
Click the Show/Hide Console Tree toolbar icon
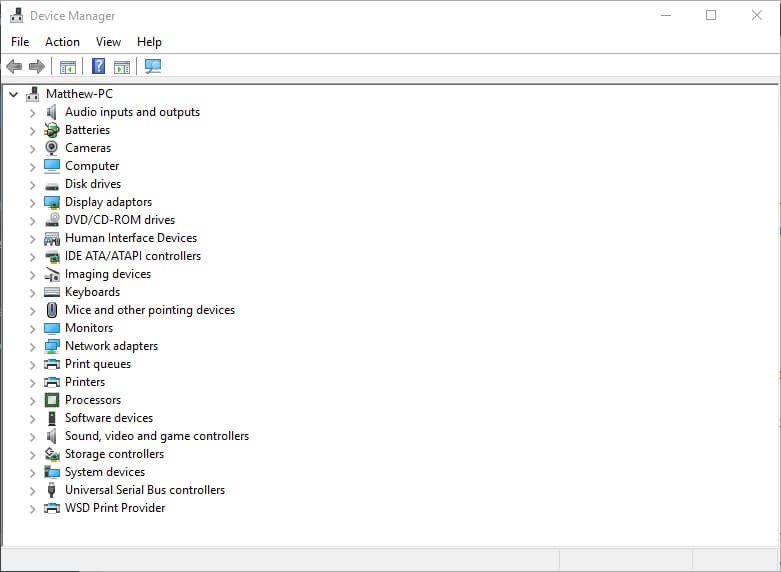click(x=68, y=67)
